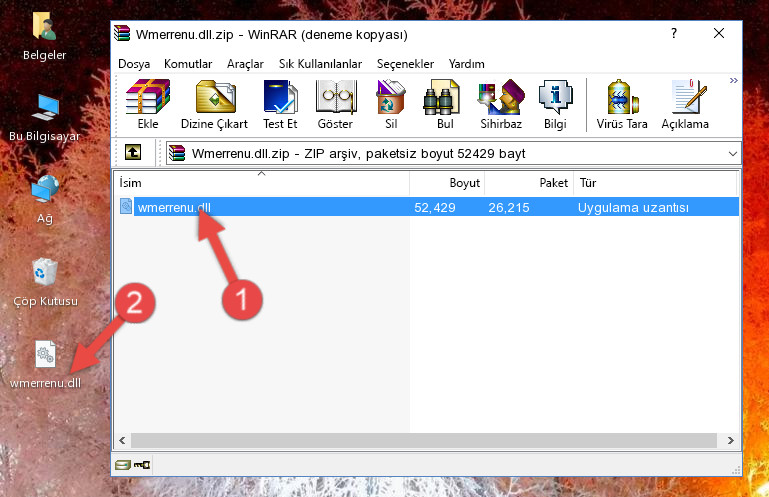
Task: Click the Uygulama uzantısı type cell
Action: point(633,208)
